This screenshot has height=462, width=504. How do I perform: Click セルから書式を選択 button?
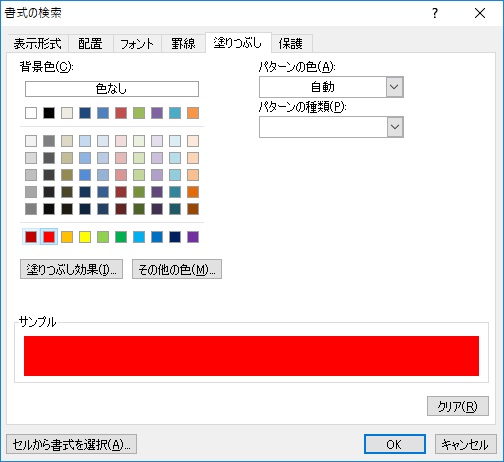(71, 444)
